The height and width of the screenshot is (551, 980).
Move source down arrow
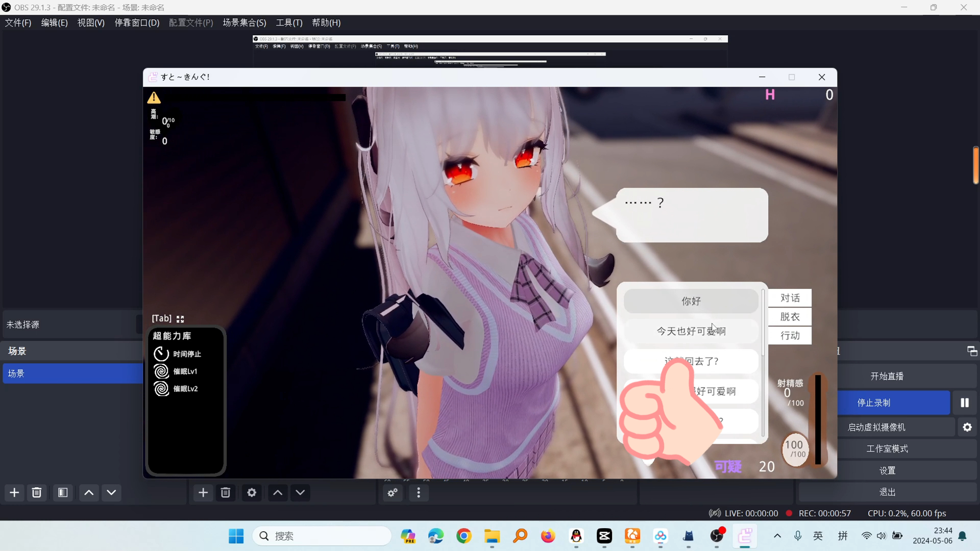click(x=300, y=492)
